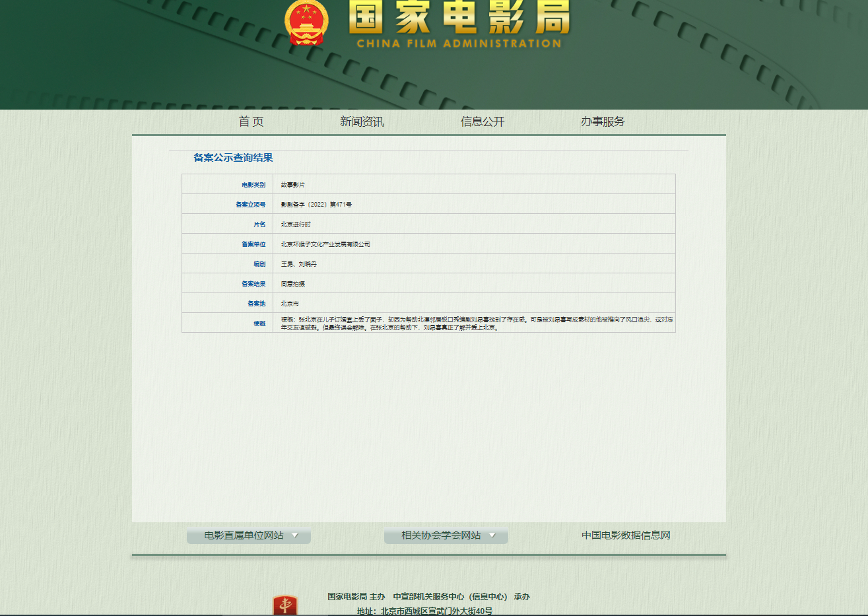Open the 首页 navigation tab

tap(251, 121)
